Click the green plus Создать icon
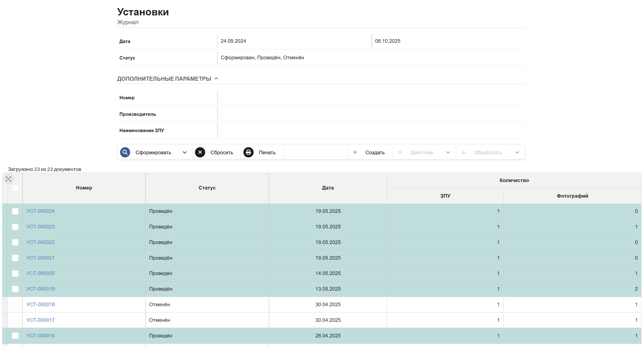 [355, 152]
